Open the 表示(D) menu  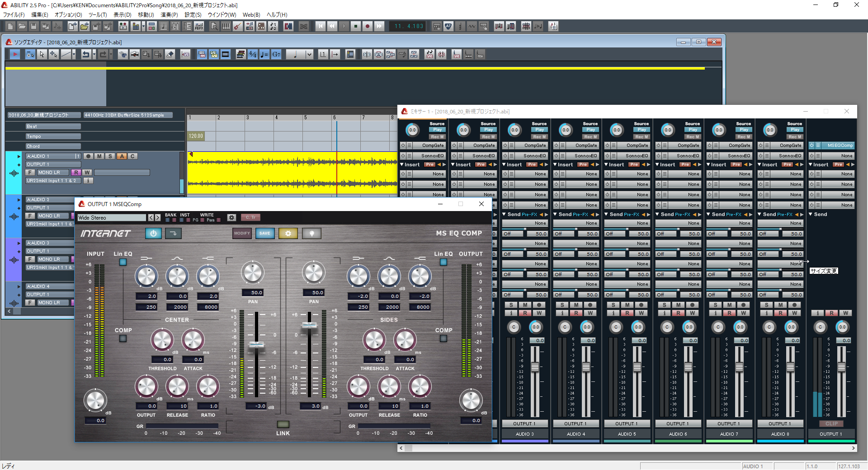point(122,14)
